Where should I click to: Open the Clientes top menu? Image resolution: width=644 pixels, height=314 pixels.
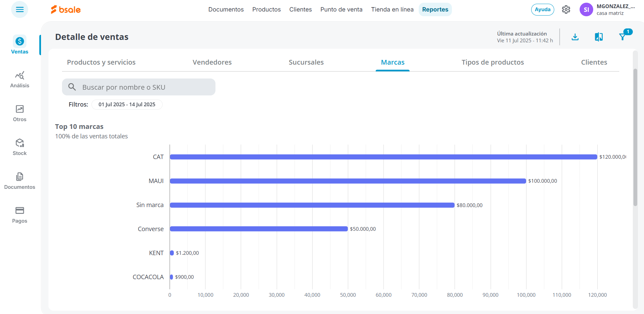coord(300,9)
